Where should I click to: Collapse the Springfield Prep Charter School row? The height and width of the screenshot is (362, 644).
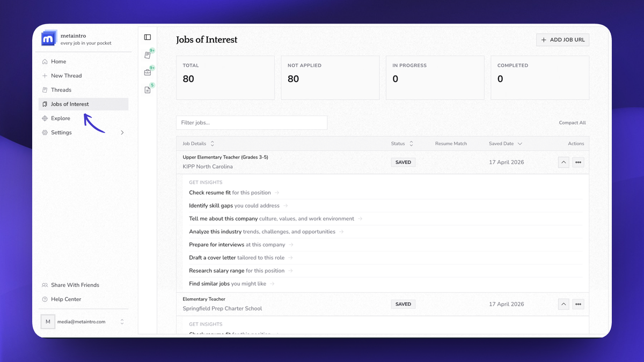(x=563, y=304)
